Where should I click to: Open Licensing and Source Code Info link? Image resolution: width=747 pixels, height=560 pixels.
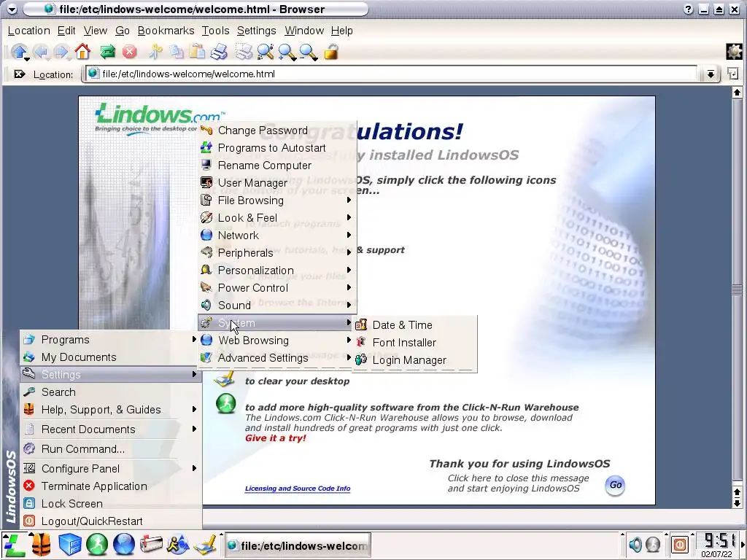click(x=298, y=489)
